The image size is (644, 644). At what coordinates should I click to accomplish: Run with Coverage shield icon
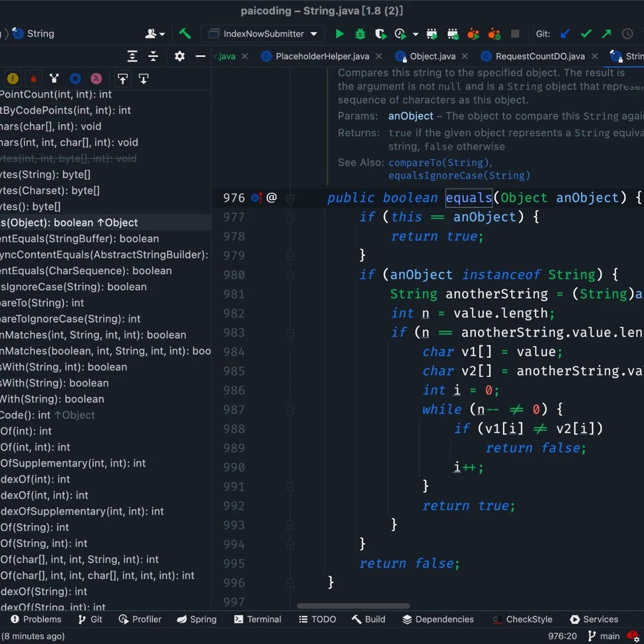click(x=381, y=34)
